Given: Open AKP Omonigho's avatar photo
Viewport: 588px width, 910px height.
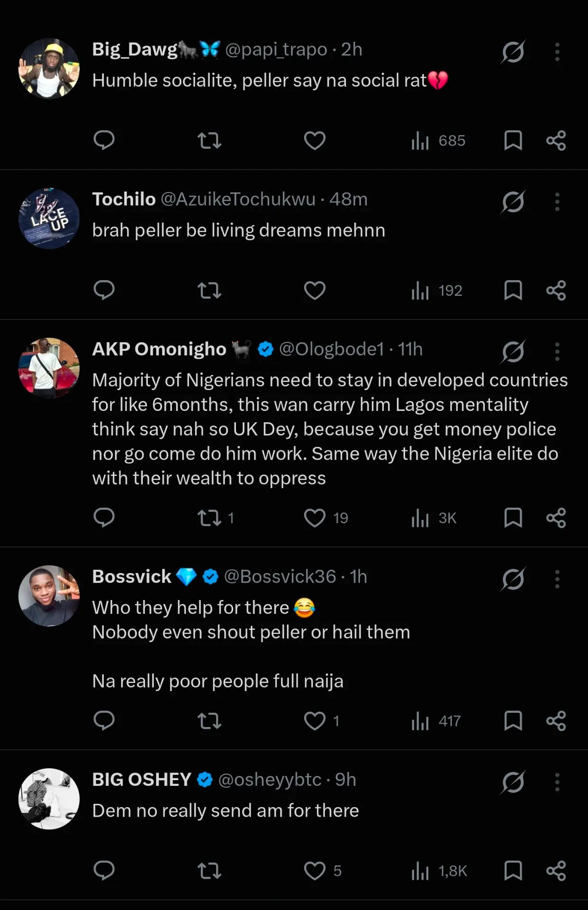Looking at the screenshot, I should point(49,368).
